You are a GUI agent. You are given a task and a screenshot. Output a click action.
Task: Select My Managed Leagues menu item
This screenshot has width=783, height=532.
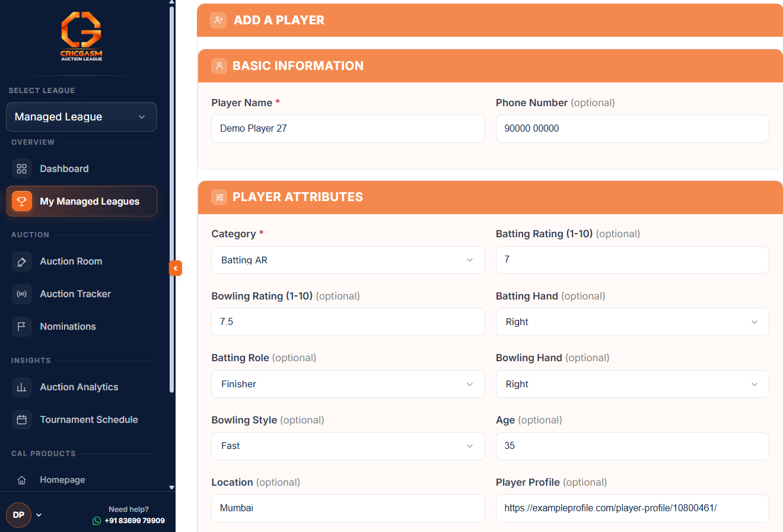click(x=81, y=201)
